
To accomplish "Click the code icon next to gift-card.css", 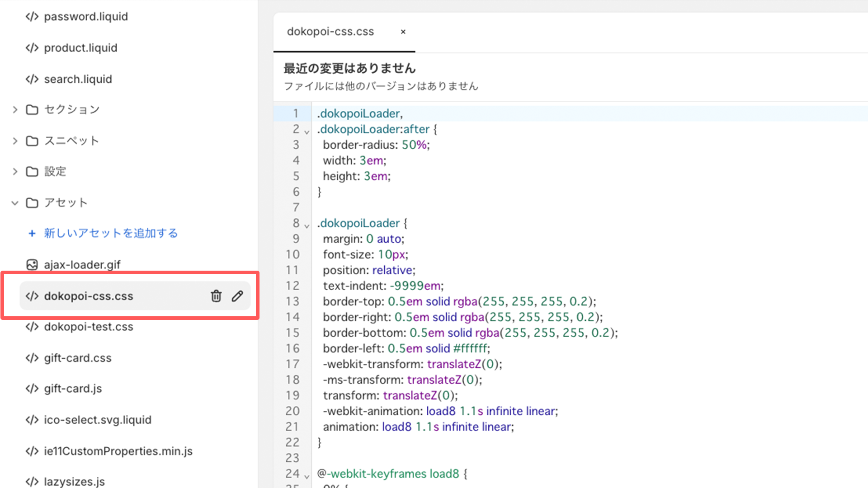I will [31, 357].
